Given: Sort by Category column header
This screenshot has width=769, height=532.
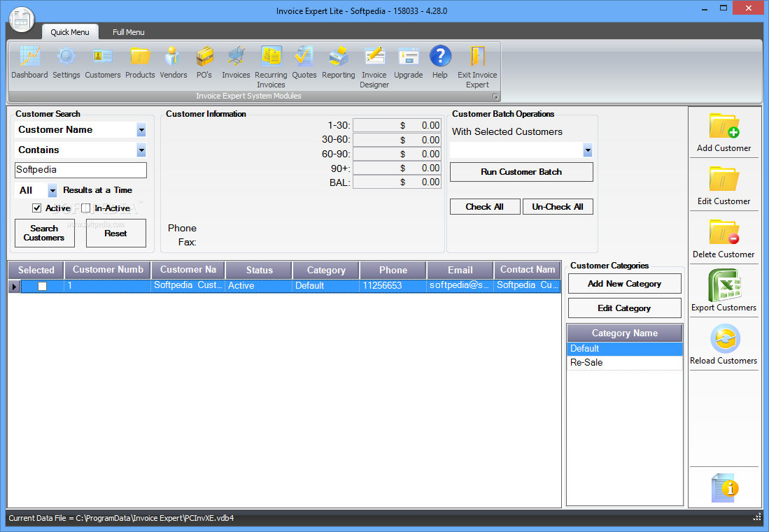Looking at the screenshot, I should click(326, 270).
